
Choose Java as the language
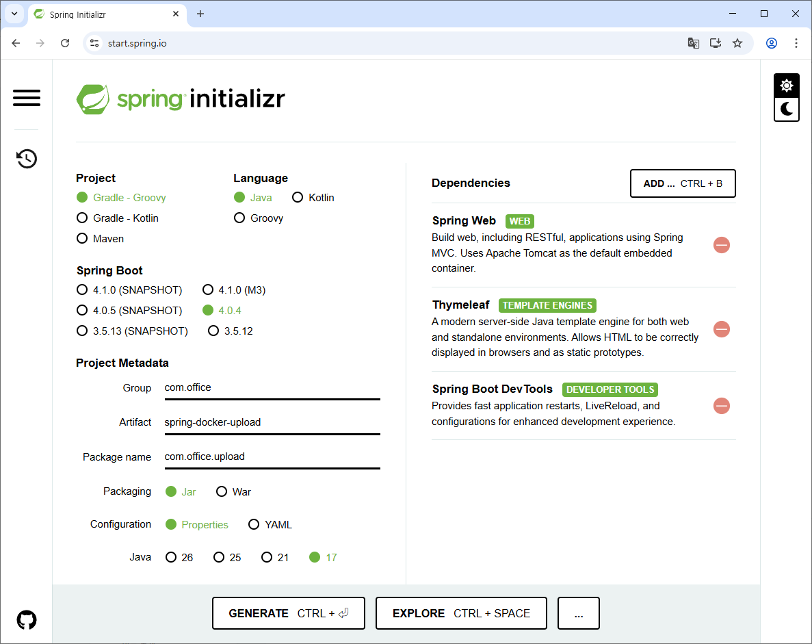(x=252, y=197)
